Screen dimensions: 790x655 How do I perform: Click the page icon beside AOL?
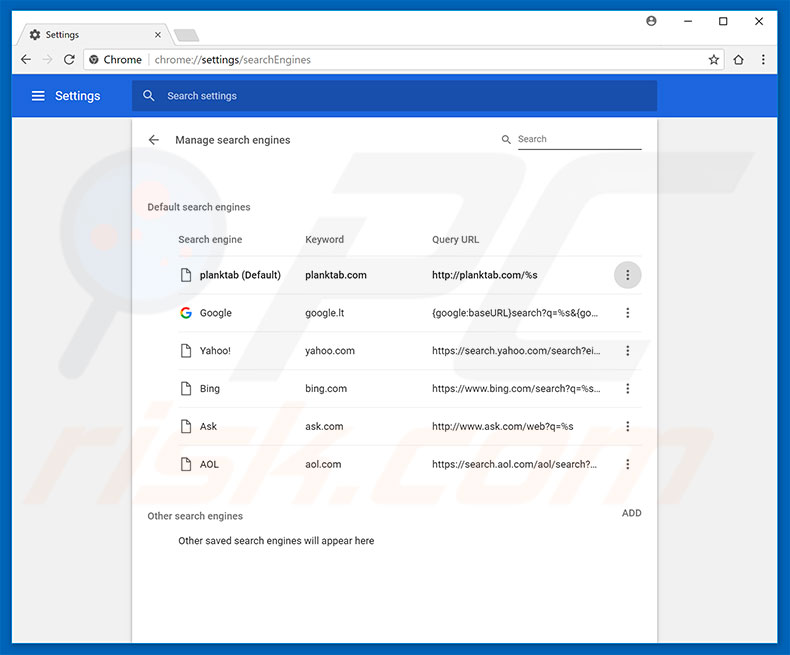(x=186, y=464)
